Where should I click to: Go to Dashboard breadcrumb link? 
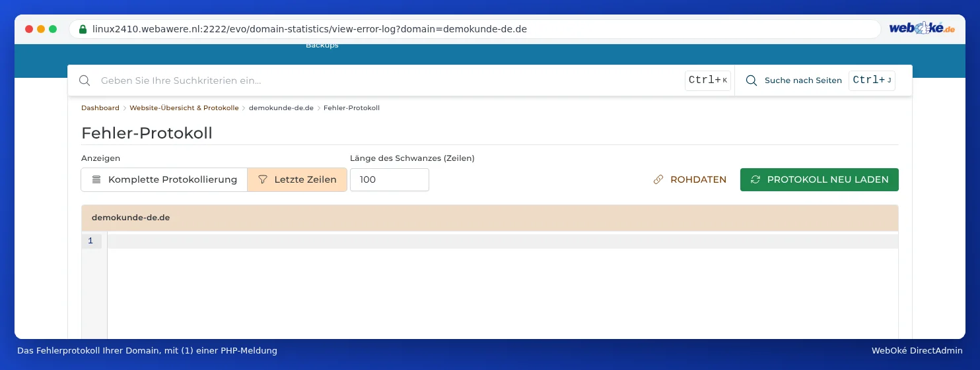tap(100, 108)
